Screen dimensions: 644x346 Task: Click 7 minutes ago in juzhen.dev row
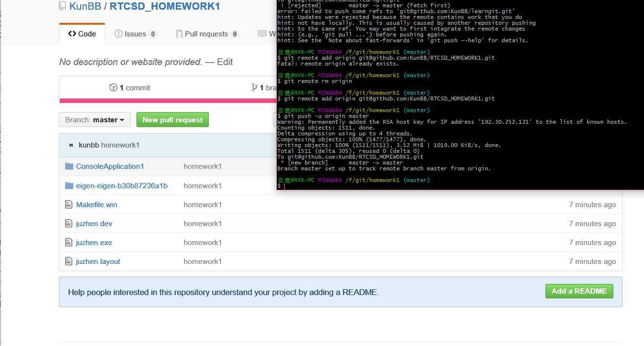[593, 224]
